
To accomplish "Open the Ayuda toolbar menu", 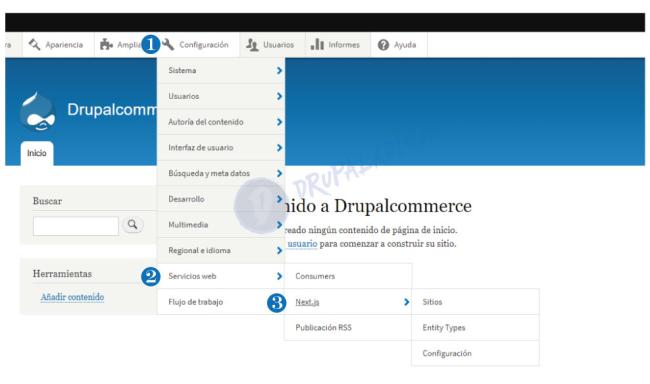I will [x=399, y=44].
